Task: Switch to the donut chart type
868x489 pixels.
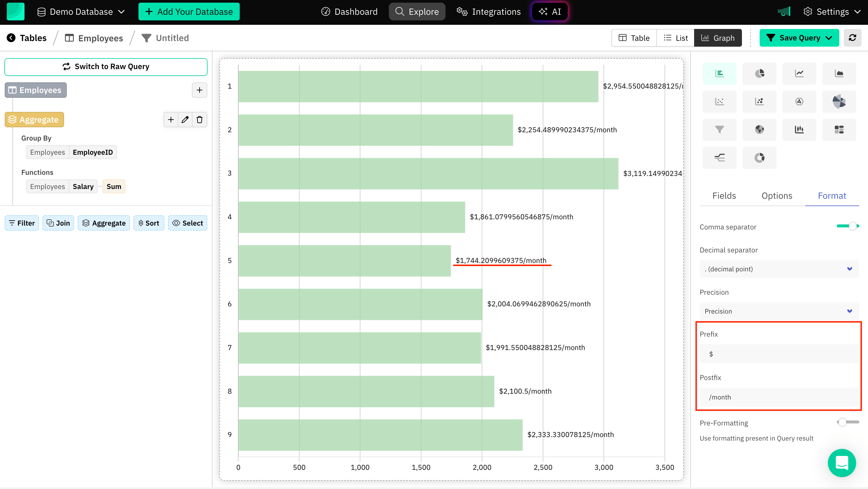Action: (759, 157)
